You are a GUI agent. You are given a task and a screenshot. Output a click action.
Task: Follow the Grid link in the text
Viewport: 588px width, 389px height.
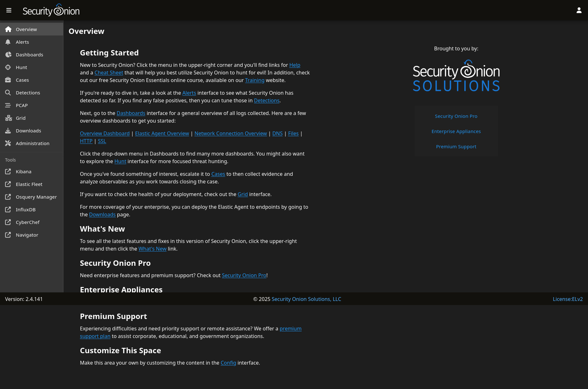tap(243, 194)
